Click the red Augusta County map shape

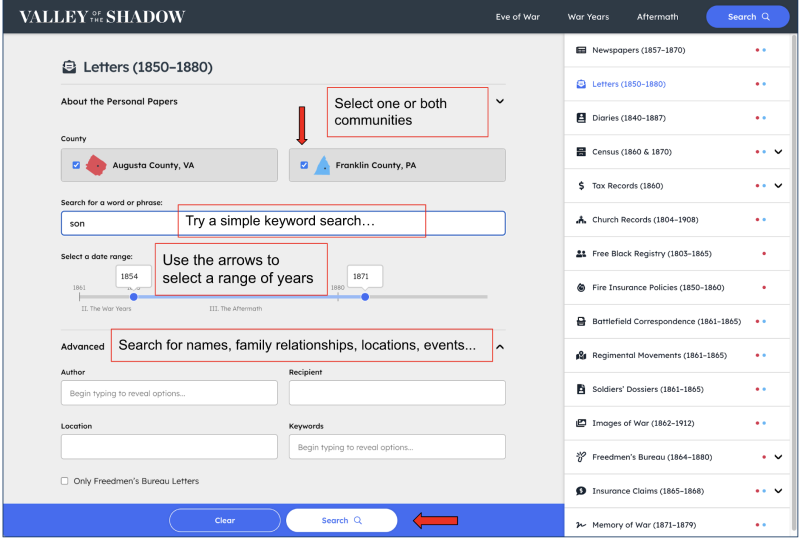pos(96,165)
